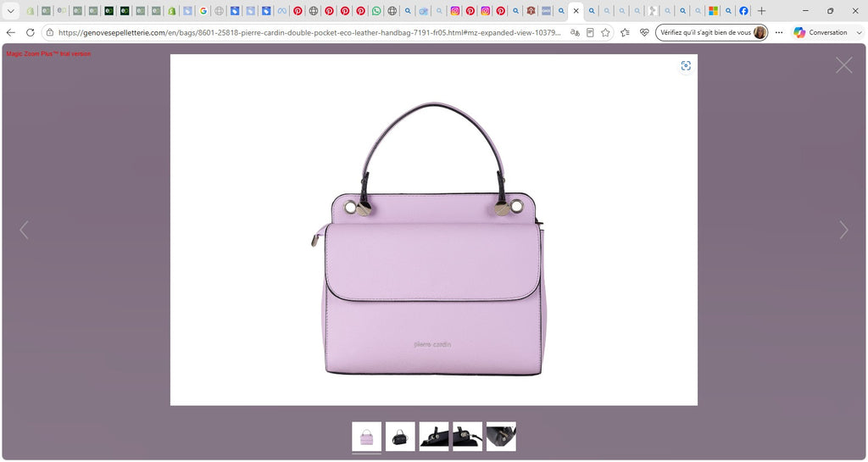Click the "Vérifiez qu'il s'agit bien de vous" profile button
This screenshot has width=868, height=462.
pos(711,33)
